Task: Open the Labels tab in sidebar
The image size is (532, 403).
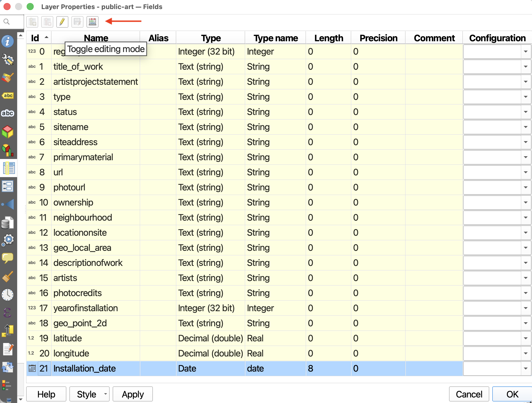Action: tap(8, 96)
